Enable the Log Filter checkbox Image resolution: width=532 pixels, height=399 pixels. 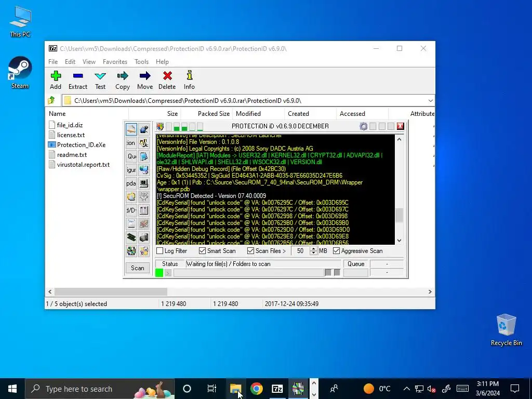click(160, 251)
